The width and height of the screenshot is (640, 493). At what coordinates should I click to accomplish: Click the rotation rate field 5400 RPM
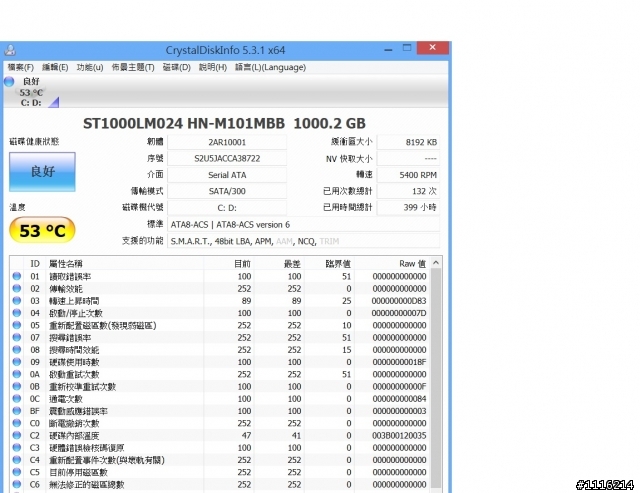tap(409, 175)
